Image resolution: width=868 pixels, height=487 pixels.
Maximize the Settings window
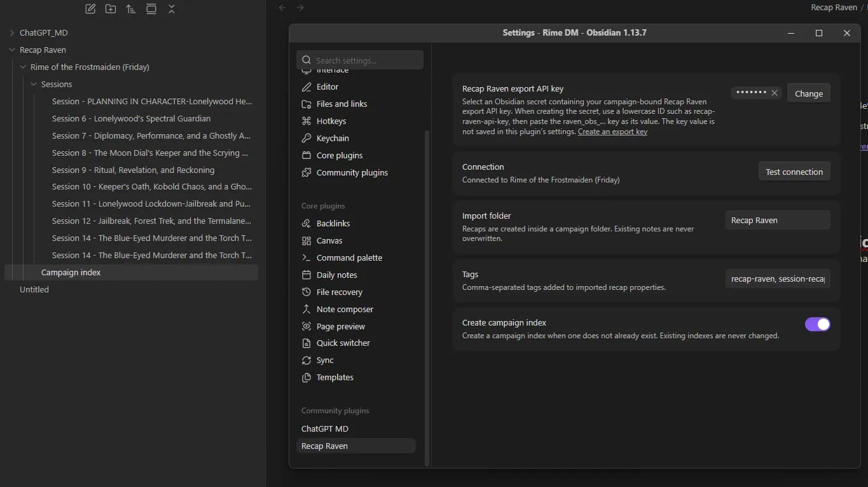coord(819,33)
